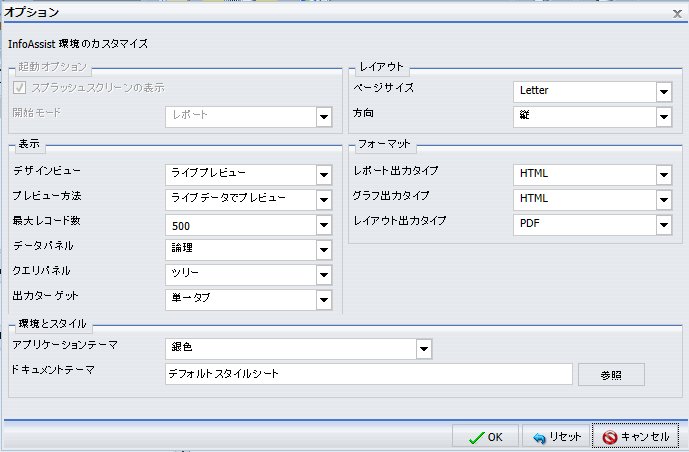689x452 pixels.
Task: Open the レイアウト出力タイプ dropdown showing PDF
Action: click(592, 225)
